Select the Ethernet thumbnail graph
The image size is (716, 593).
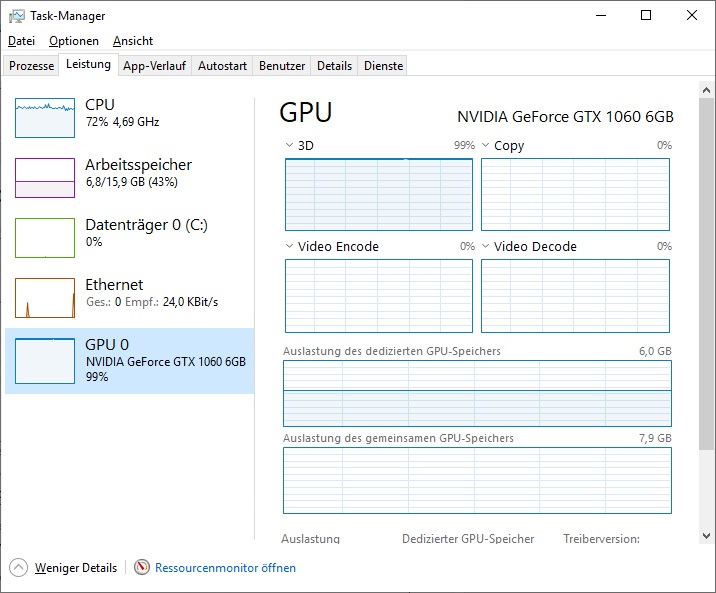tap(45, 298)
